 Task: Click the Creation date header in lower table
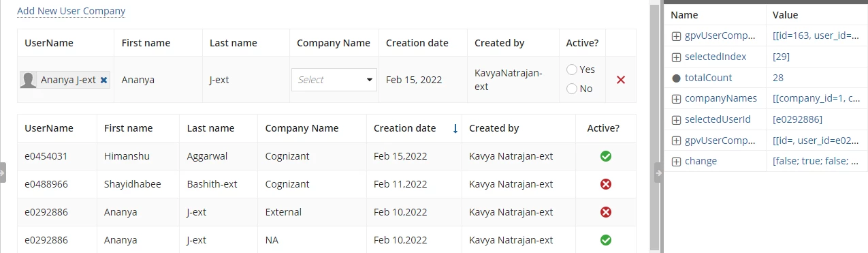tap(404, 128)
